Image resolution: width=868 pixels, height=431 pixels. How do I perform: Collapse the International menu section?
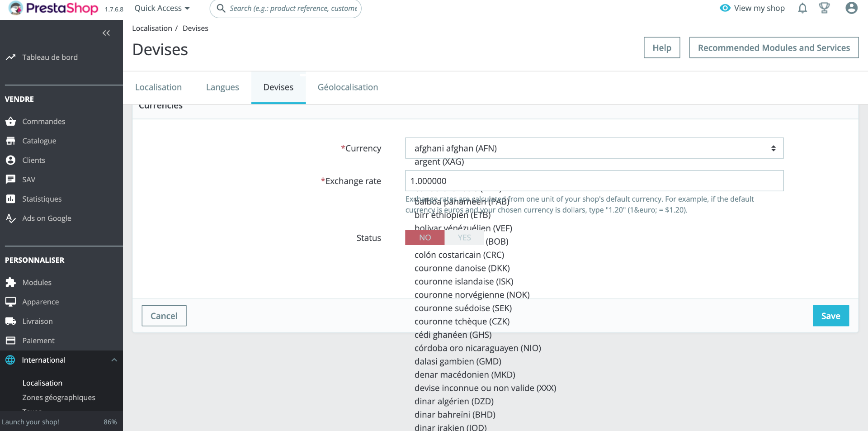114,360
